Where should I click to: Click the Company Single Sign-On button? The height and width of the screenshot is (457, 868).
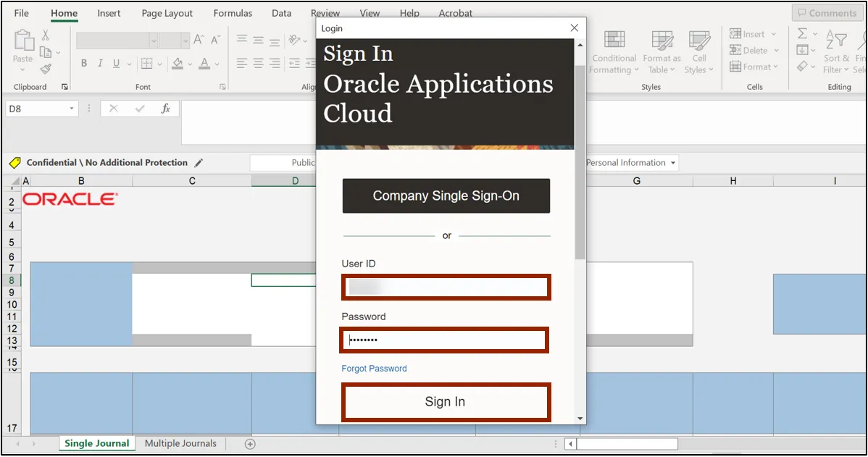(446, 196)
